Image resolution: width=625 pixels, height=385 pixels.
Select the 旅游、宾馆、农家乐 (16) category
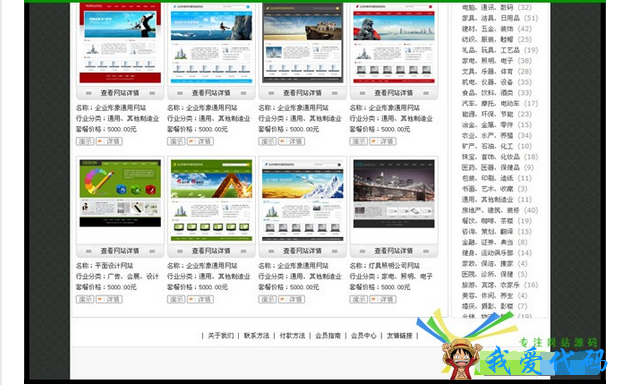pos(500,285)
